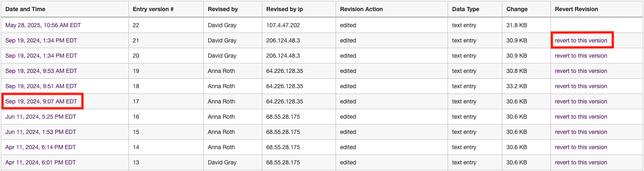
Task: Open the Jun 11, 2024, 1:53 PM revision
Action: pos(41,132)
